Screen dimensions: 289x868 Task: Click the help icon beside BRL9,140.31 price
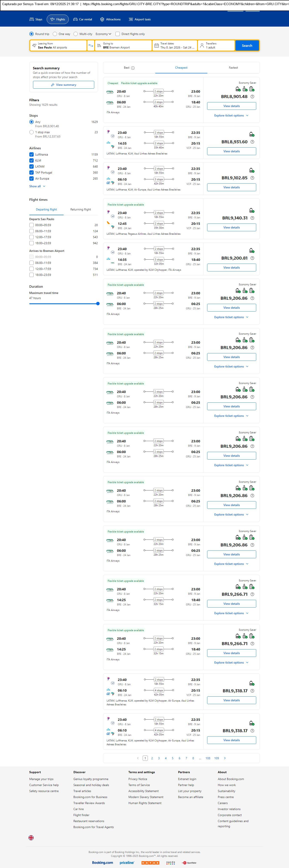tap(252, 218)
